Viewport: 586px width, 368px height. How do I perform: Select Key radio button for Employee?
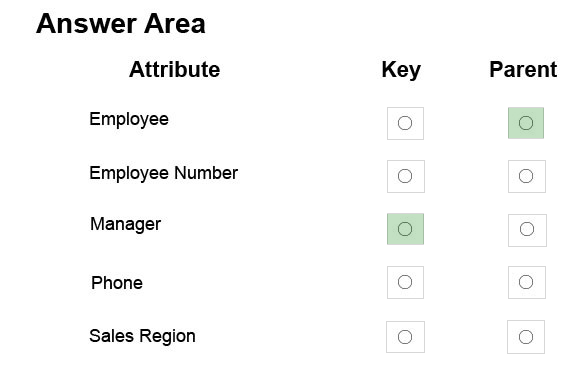405,123
